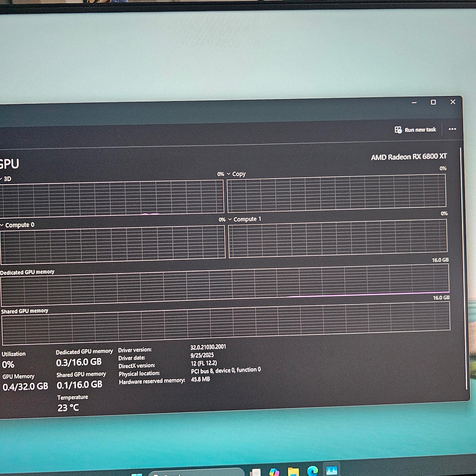Open the Compute 1 engine dropdown

[230, 219]
